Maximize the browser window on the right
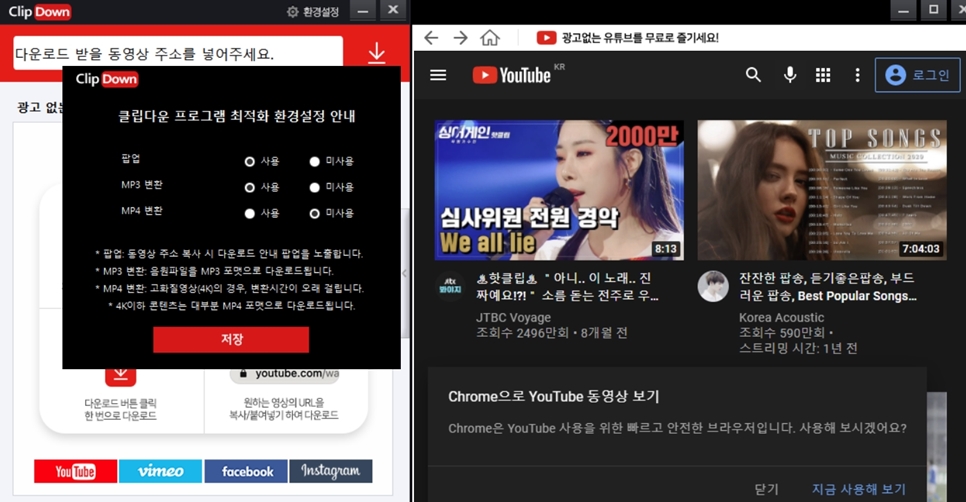966x502 pixels. [933, 10]
